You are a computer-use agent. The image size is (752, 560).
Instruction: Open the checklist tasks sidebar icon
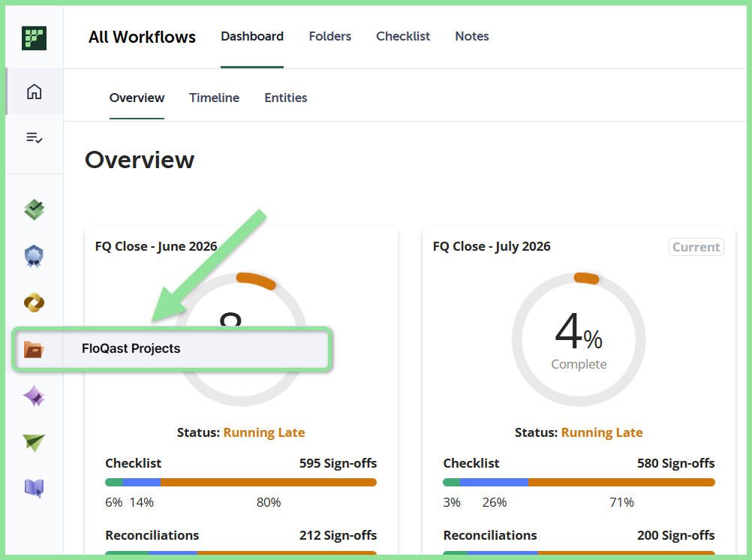tap(34, 137)
